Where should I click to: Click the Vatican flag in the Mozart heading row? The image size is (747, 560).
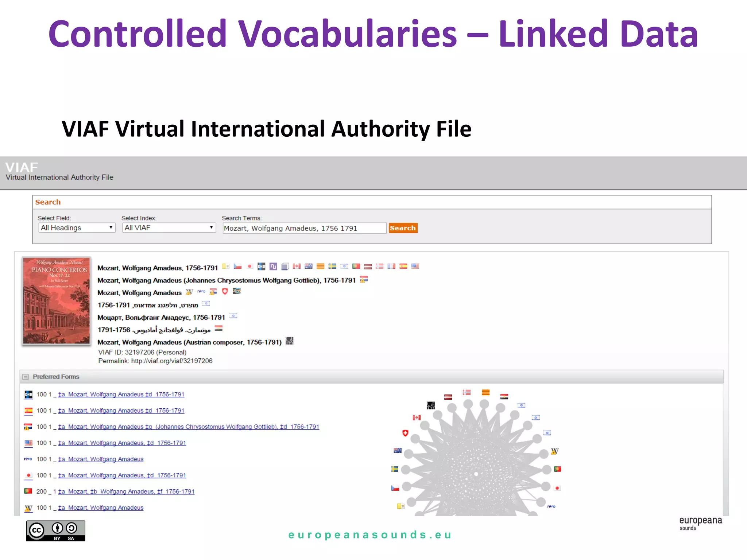pos(225,266)
